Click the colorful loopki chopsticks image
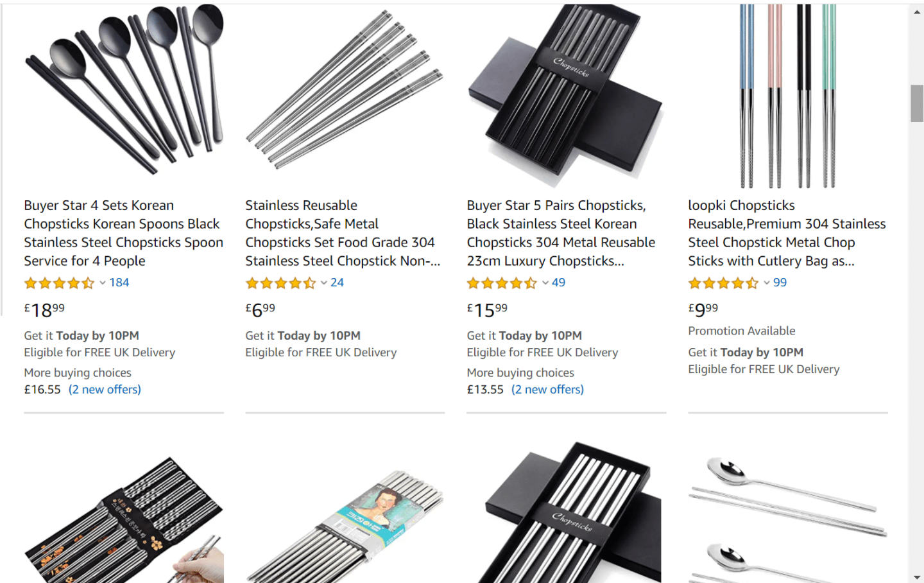 [x=788, y=96]
